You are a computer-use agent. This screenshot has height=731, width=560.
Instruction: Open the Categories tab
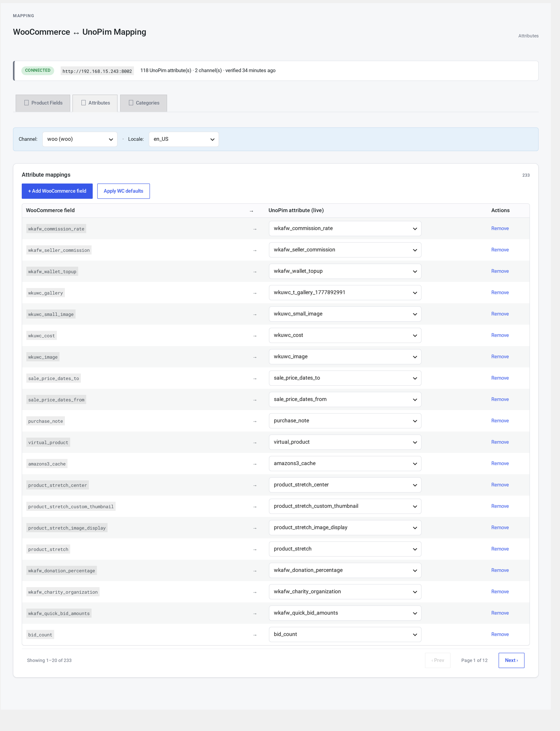143,103
